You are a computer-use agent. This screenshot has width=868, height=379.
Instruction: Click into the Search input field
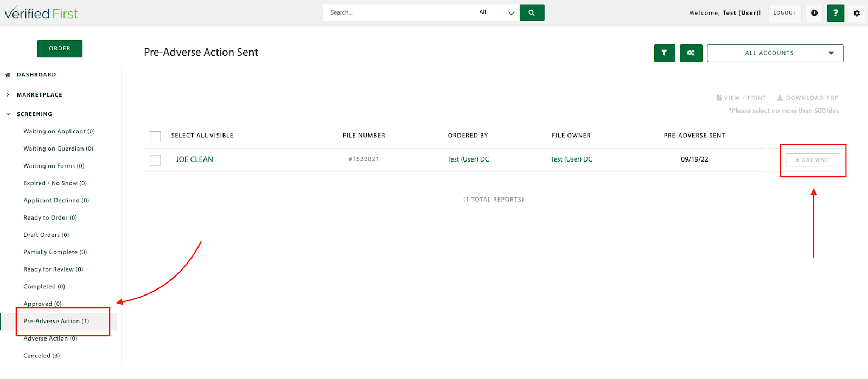pyautogui.click(x=399, y=12)
